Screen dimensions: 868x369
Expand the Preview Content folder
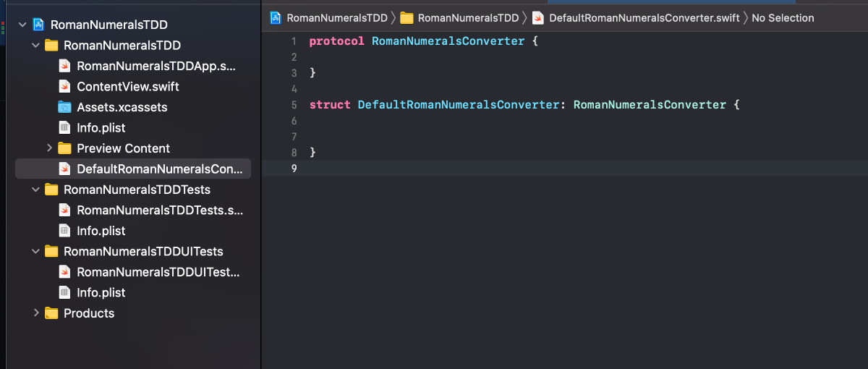click(49, 148)
